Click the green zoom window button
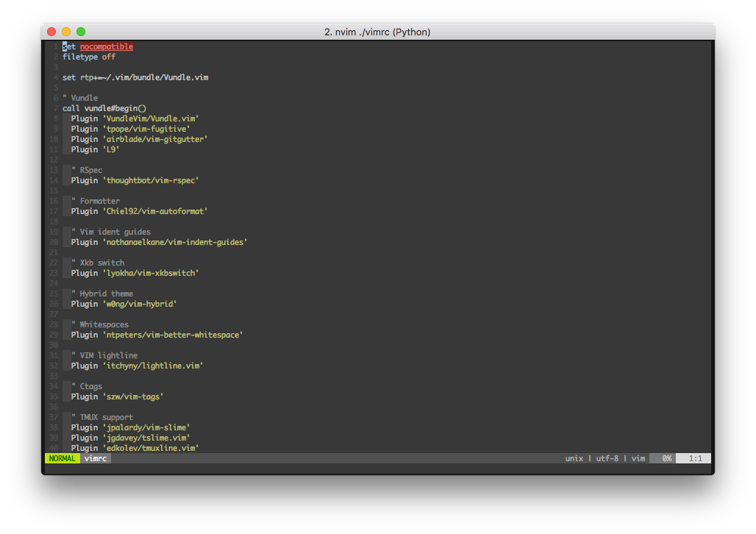This screenshot has height=534, width=756. [81, 32]
